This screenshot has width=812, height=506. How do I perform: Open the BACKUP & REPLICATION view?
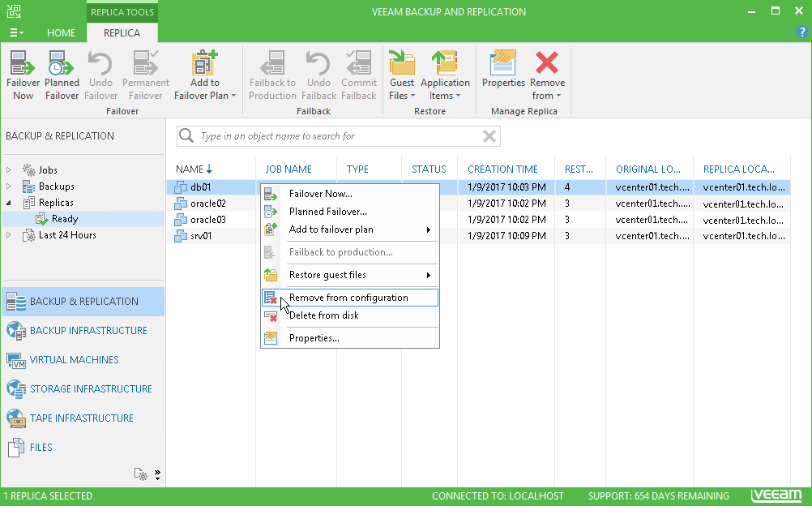pos(83,302)
